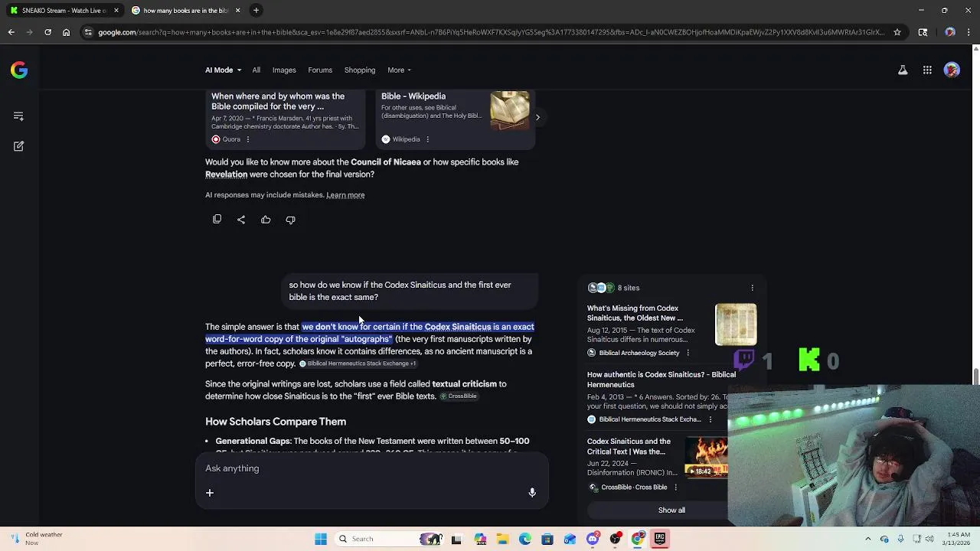Click the Learn more link
The height and width of the screenshot is (551, 980).
[x=345, y=195]
